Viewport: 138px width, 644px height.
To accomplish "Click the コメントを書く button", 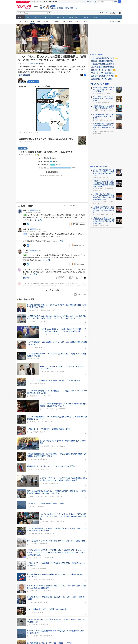I will [x=69, y=206].
